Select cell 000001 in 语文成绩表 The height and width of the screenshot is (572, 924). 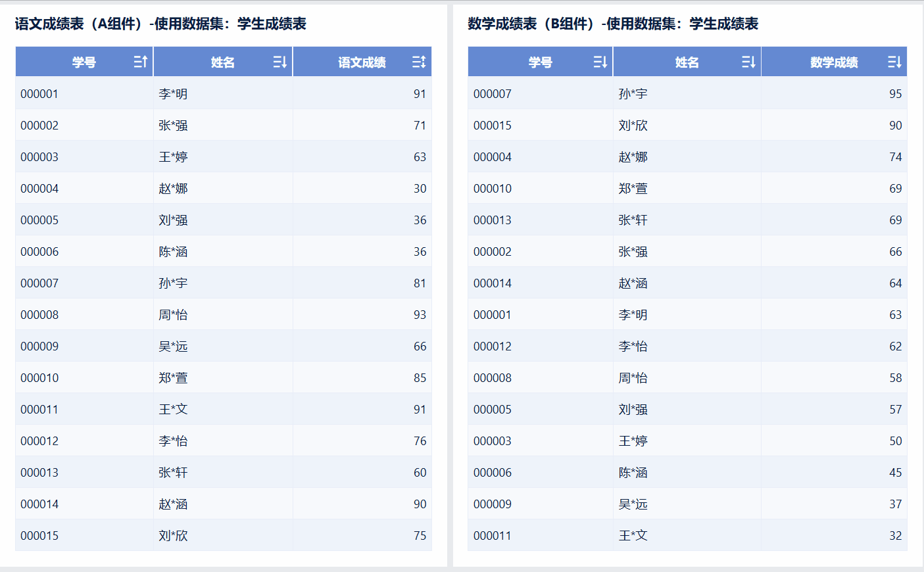[84, 94]
